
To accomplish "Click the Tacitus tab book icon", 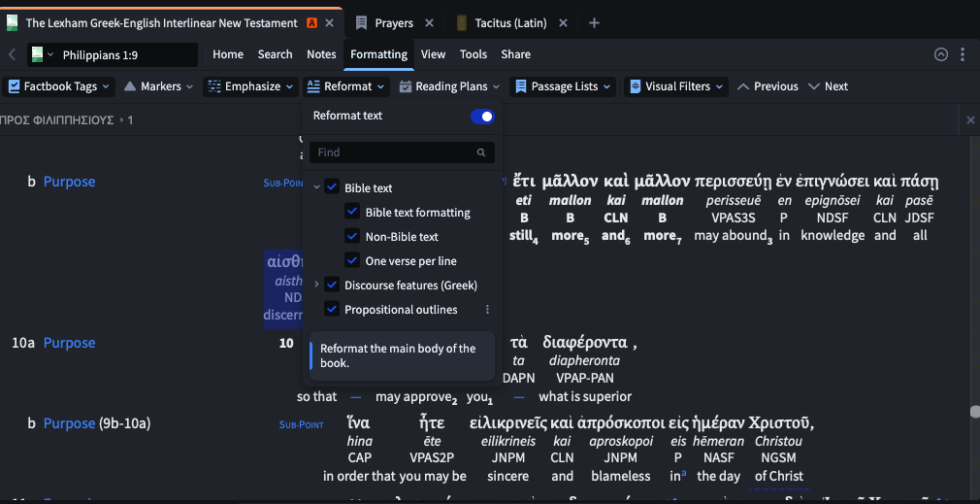I will pyautogui.click(x=462, y=23).
